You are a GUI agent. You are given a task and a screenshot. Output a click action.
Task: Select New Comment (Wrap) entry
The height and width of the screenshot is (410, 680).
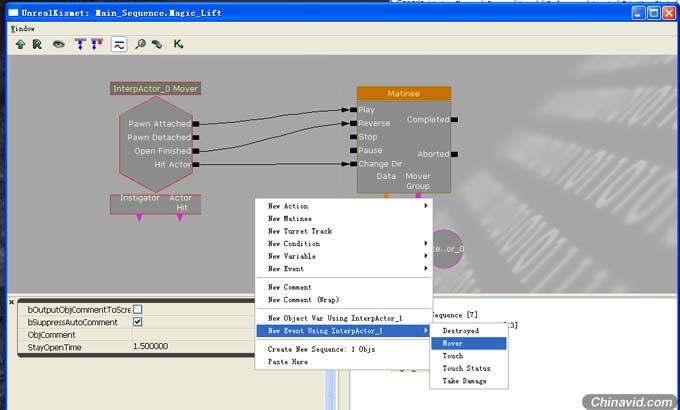coord(344,299)
